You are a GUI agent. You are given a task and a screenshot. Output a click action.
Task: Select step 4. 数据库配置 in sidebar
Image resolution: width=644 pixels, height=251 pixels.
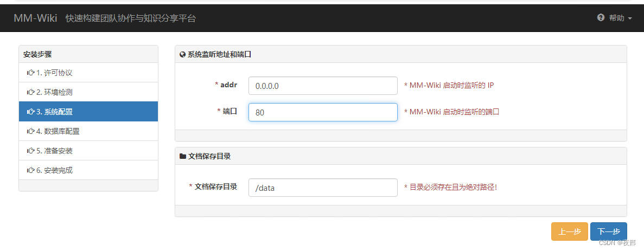click(88, 131)
